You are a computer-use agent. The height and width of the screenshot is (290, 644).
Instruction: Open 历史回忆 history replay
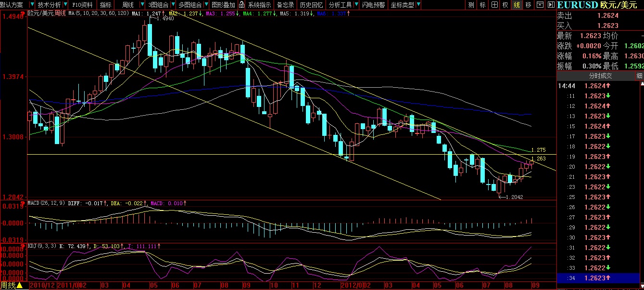(311, 5)
